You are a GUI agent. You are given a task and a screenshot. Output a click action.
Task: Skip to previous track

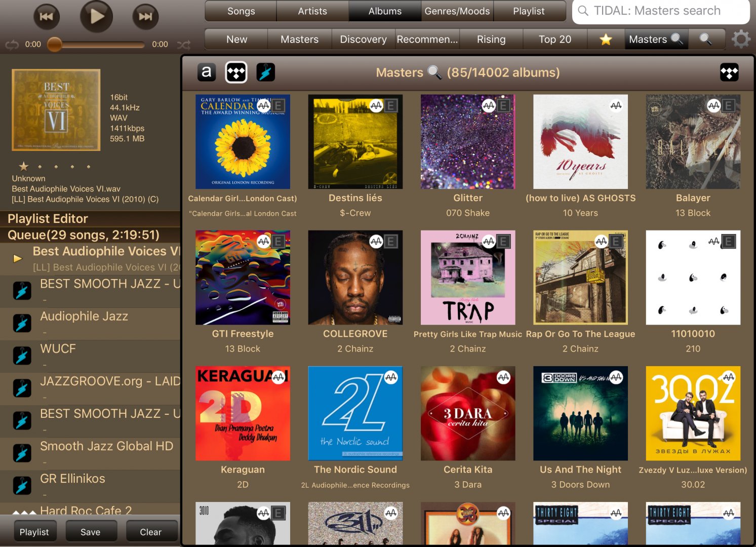click(x=47, y=17)
